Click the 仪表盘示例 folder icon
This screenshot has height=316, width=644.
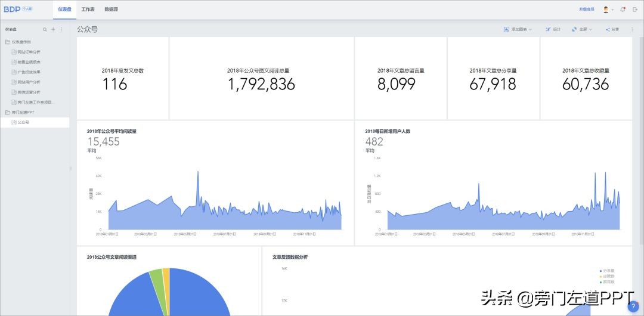[7, 42]
